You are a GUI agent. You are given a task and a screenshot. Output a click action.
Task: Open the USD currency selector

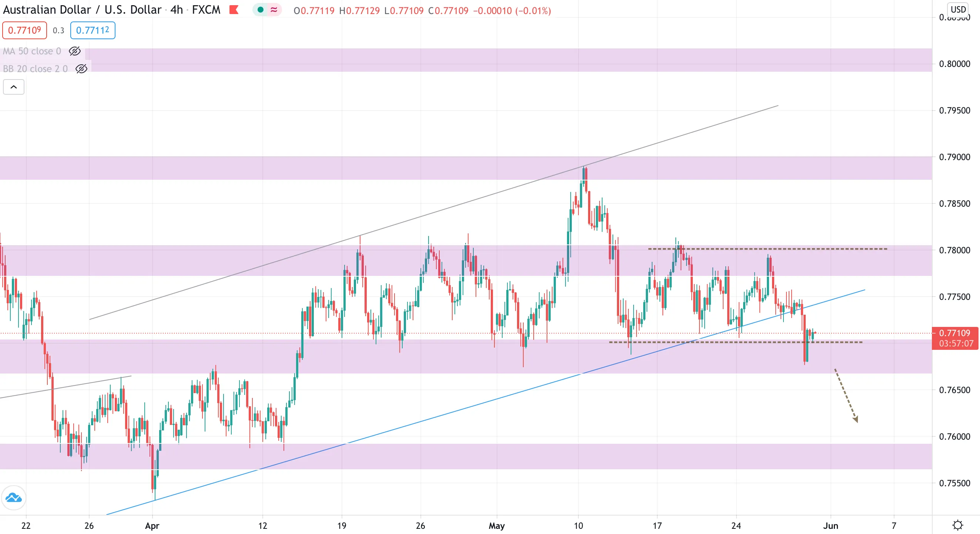point(958,9)
